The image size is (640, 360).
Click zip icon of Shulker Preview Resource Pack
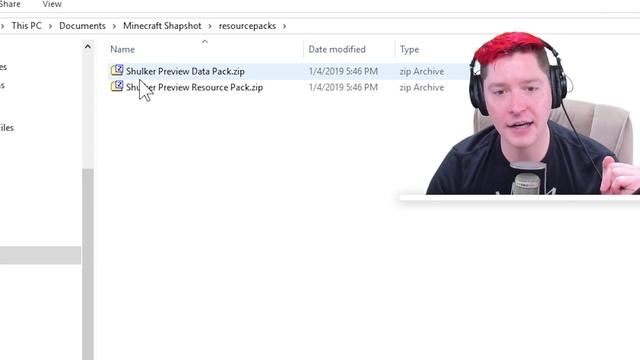[117, 87]
